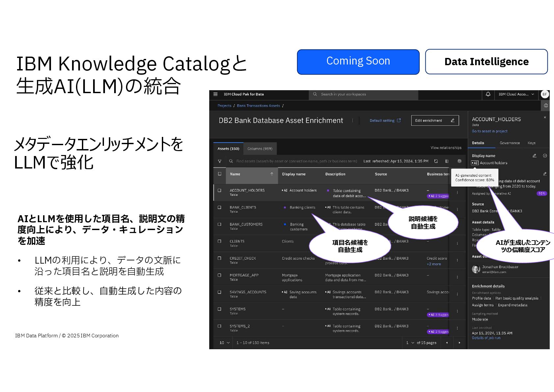Click the Find assets search field
This screenshot has height=392, width=554.
click(x=293, y=161)
